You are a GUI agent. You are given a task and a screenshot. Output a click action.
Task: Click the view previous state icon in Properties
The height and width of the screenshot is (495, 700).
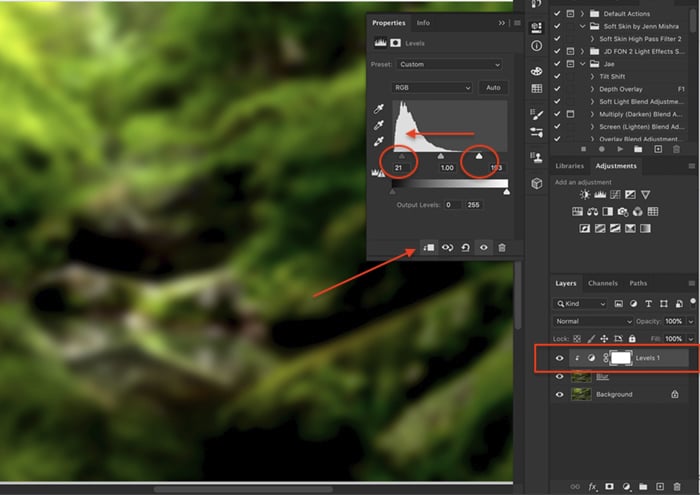point(447,248)
